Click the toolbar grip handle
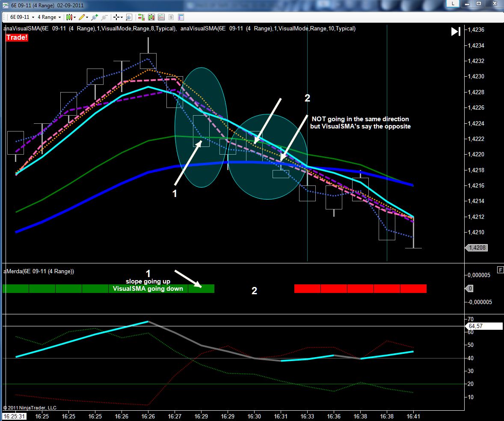The image size is (504, 421). 4,17
